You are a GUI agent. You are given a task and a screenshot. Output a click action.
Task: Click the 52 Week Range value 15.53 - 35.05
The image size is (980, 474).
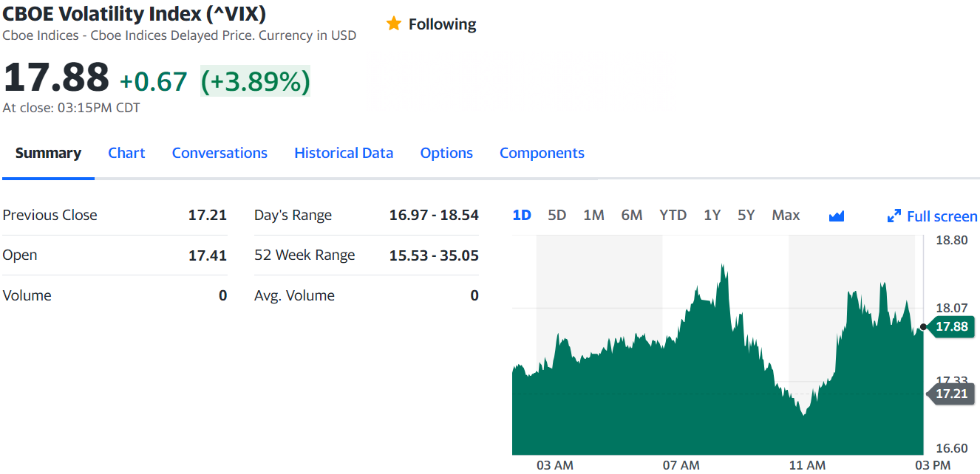pos(434,255)
